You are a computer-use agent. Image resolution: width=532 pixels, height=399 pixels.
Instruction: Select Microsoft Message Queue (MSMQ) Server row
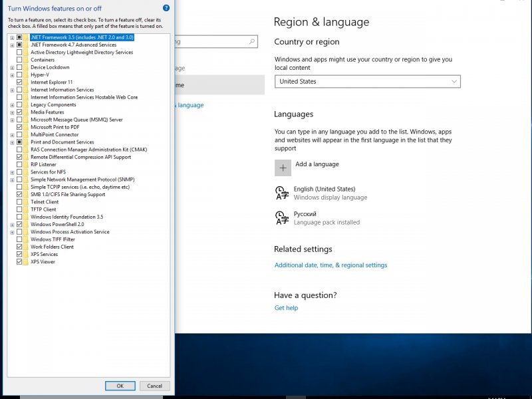click(76, 120)
